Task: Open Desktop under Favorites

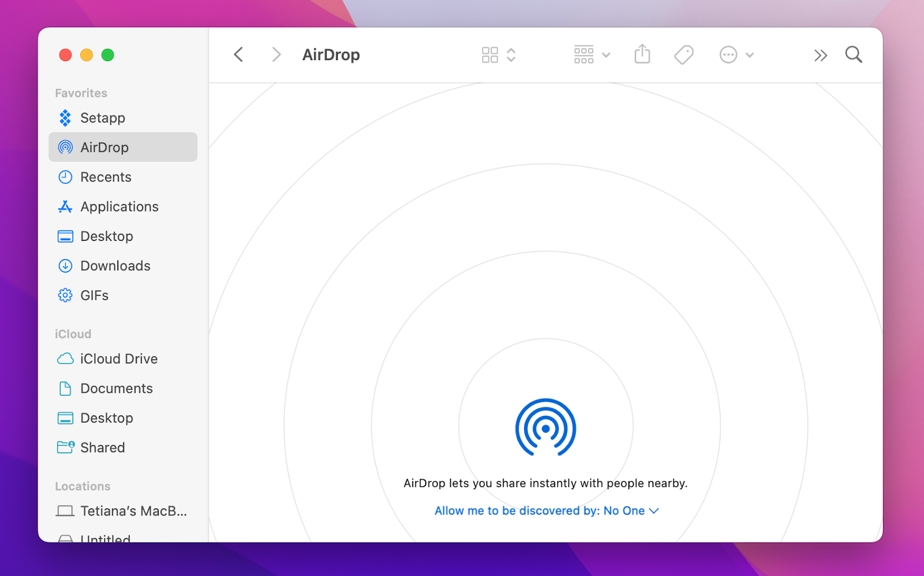Action: pyautogui.click(x=123, y=236)
